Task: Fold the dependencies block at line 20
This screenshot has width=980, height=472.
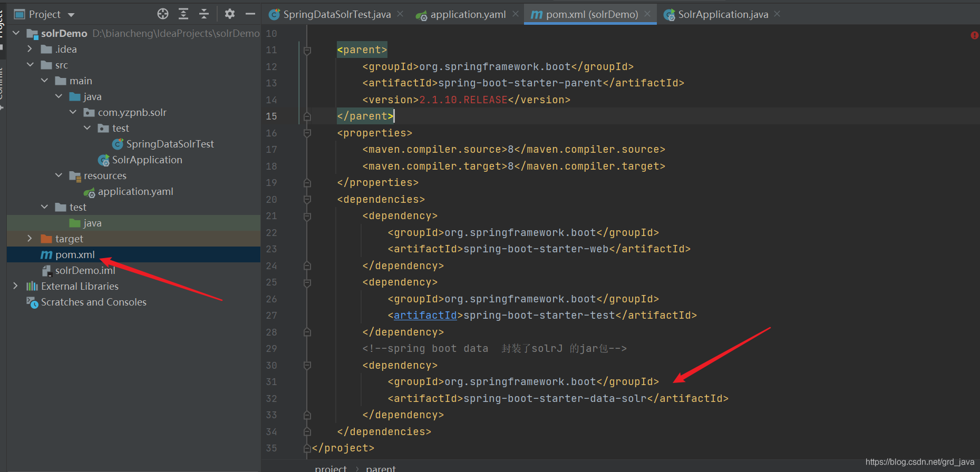Action: point(307,200)
